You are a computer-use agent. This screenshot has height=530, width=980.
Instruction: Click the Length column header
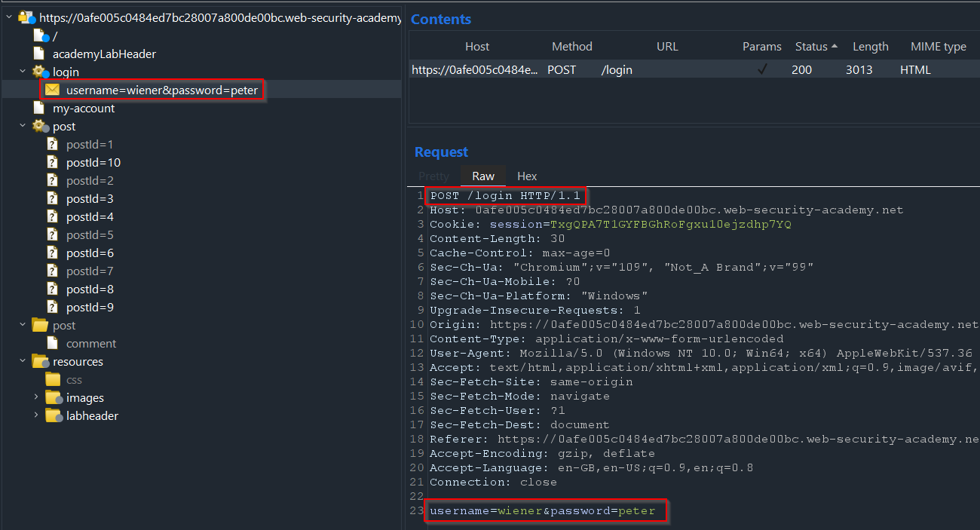[x=871, y=46]
